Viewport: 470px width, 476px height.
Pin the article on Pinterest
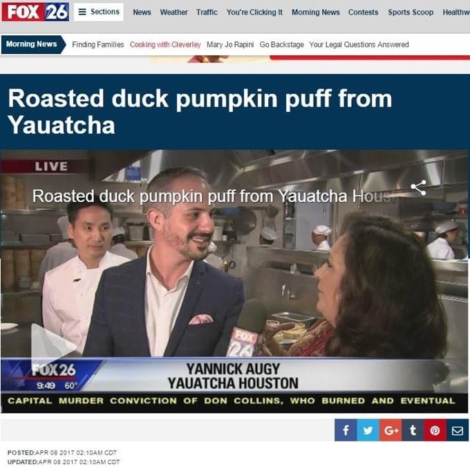pyautogui.click(x=435, y=430)
